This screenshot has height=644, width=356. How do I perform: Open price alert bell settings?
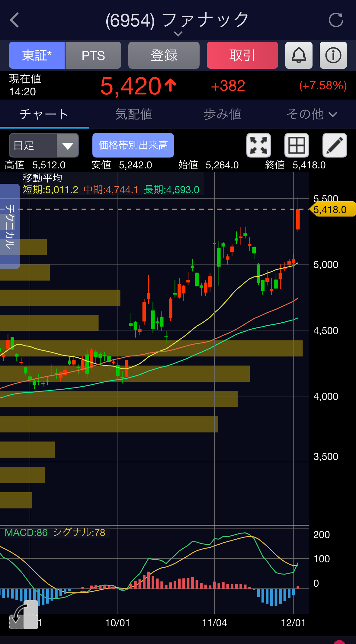click(x=299, y=56)
